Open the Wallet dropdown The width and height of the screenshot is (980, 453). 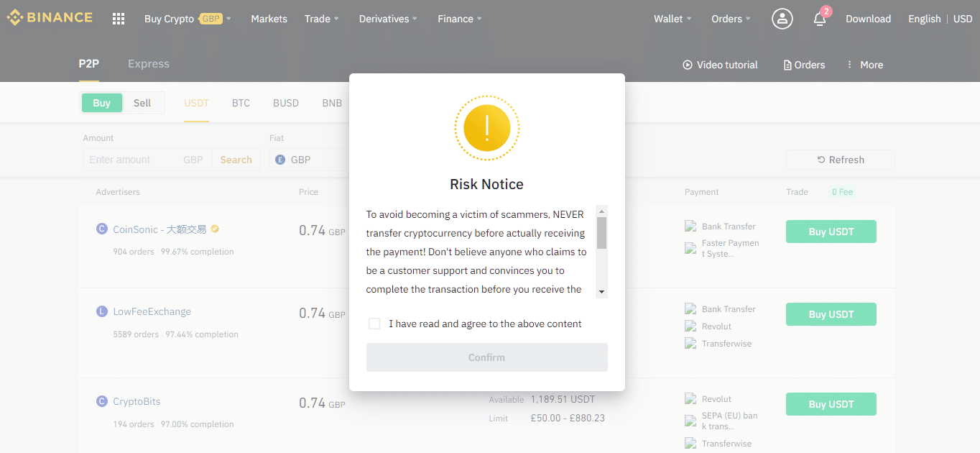point(672,19)
